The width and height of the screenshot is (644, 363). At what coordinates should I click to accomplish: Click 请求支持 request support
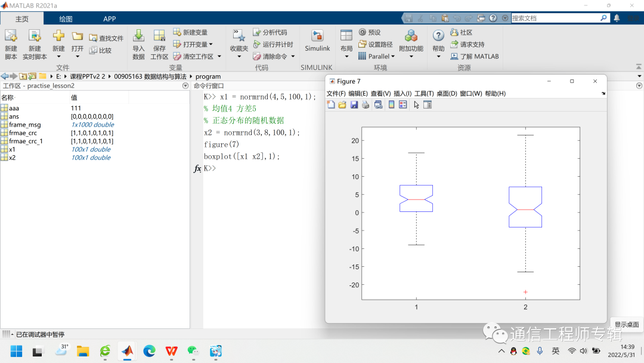[x=467, y=44]
